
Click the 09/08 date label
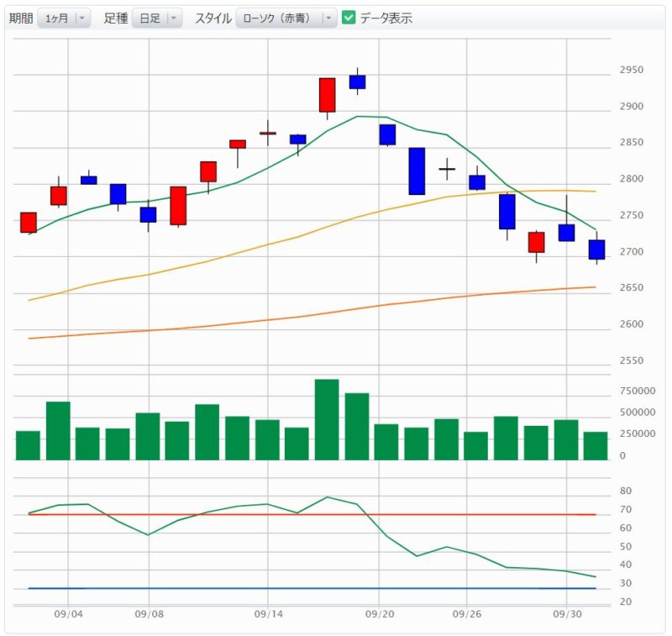point(150,614)
